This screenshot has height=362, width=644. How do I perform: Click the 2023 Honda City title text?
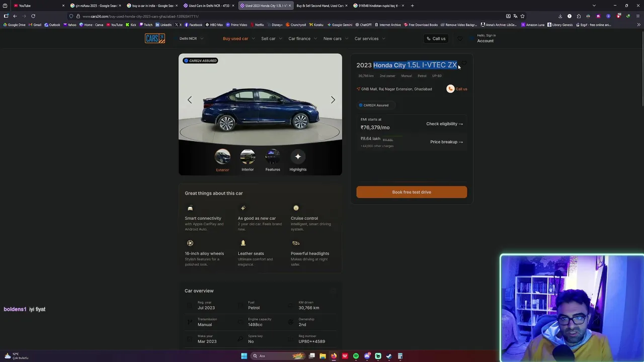407,65
